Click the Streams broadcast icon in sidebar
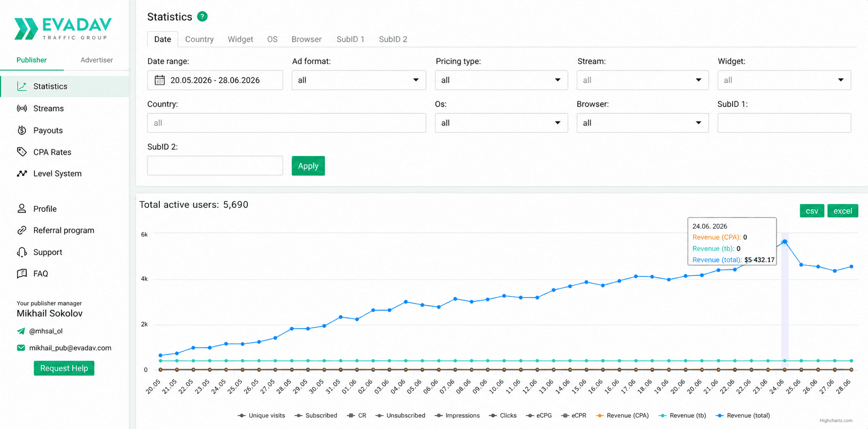The height and width of the screenshot is (429, 868). (x=22, y=108)
